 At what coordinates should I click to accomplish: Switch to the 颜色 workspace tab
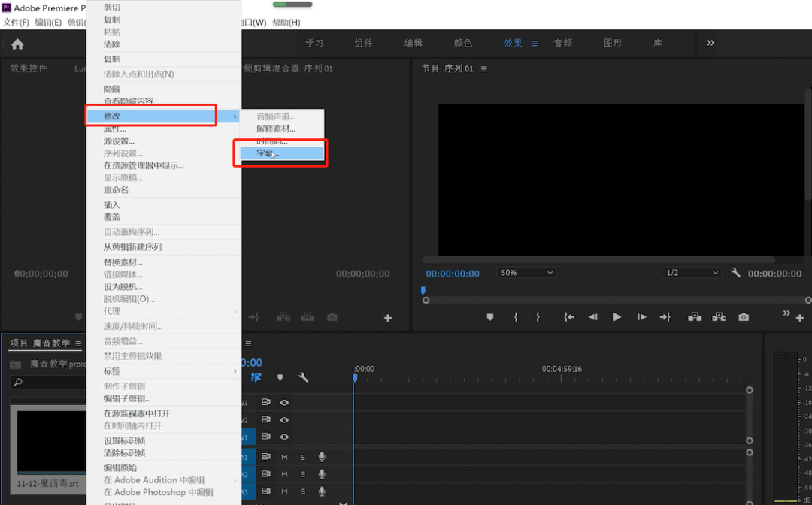[x=463, y=44]
